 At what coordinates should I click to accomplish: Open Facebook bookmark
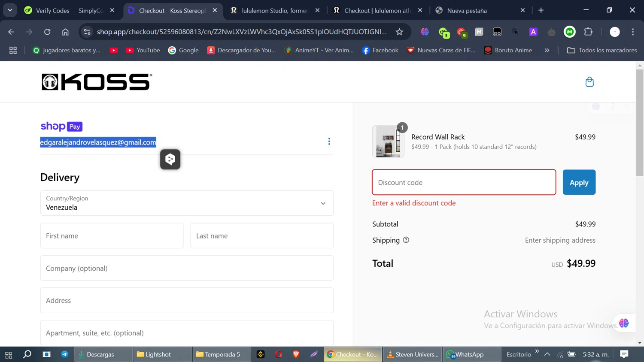pos(380,50)
